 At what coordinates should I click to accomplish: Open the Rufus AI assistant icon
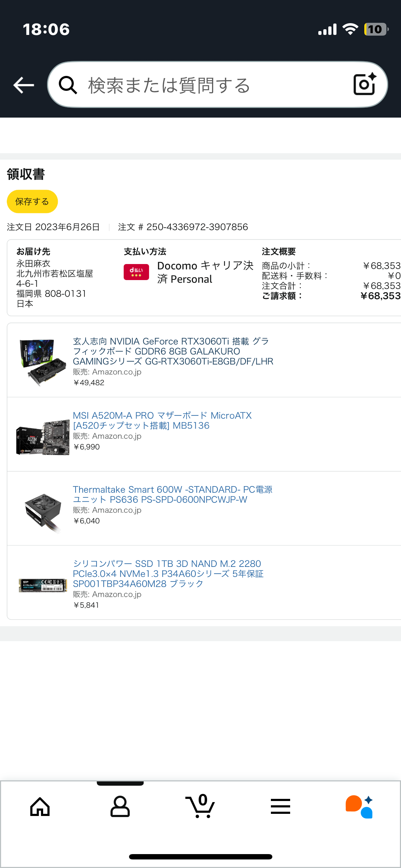[x=359, y=807]
